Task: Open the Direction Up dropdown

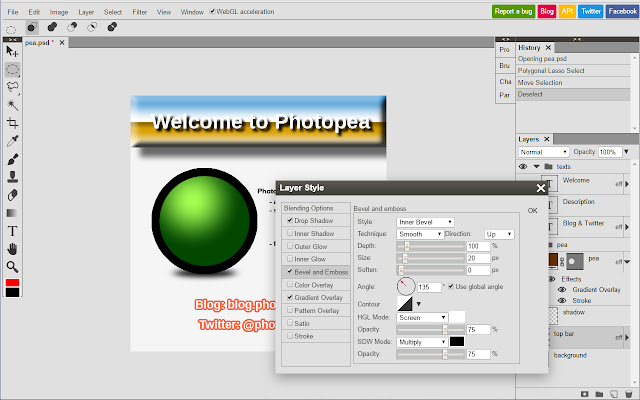Action: click(x=499, y=234)
